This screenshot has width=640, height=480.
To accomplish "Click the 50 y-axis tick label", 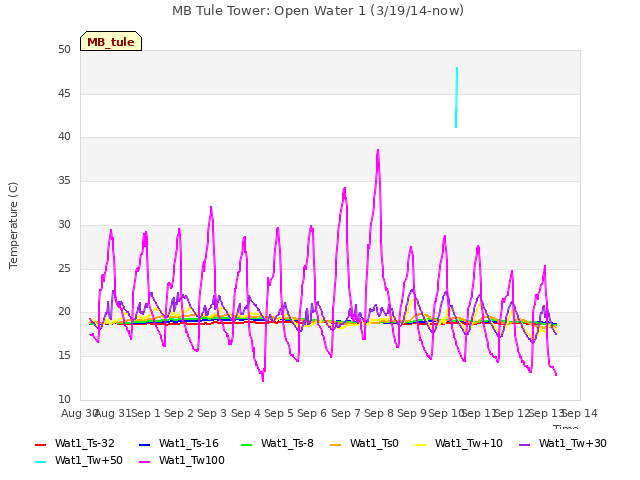I will [64, 49].
